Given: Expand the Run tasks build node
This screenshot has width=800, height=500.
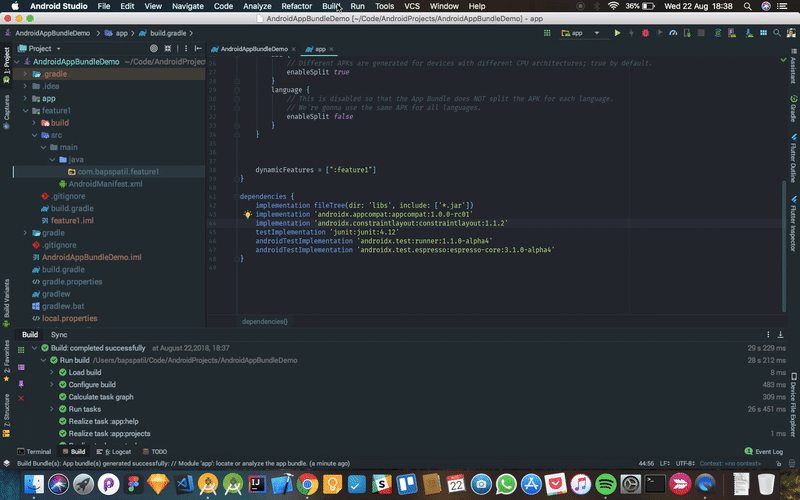Looking at the screenshot, I should pyautogui.click(x=52, y=409).
